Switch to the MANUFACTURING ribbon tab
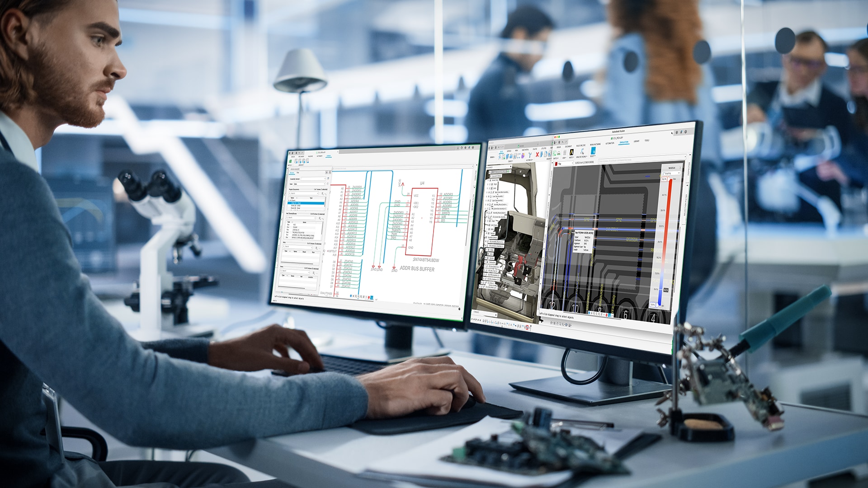 595,145
